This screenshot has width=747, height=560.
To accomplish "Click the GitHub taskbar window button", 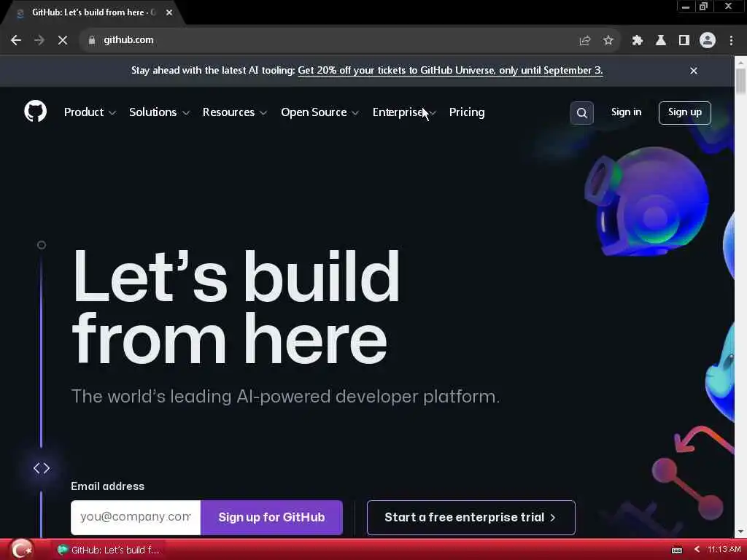I will tap(109, 550).
